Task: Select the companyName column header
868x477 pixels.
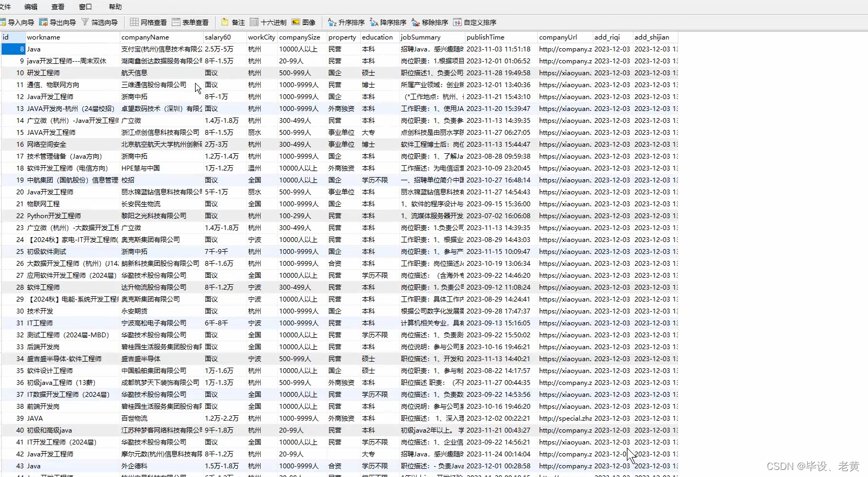Action: click(161, 37)
